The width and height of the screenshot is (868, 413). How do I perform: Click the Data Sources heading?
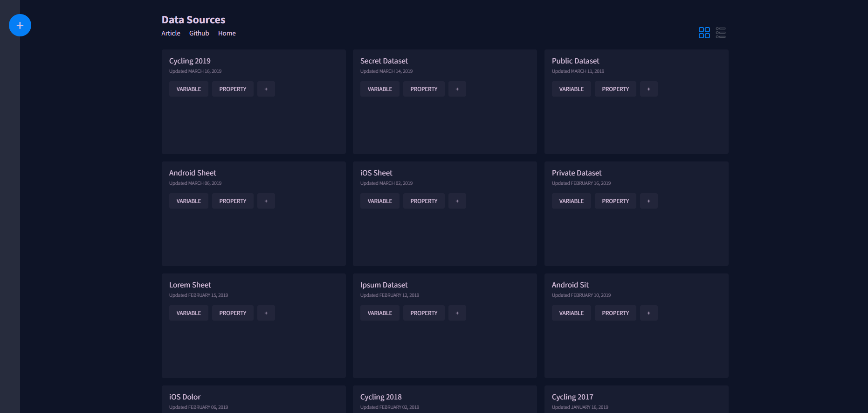(193, 20)
